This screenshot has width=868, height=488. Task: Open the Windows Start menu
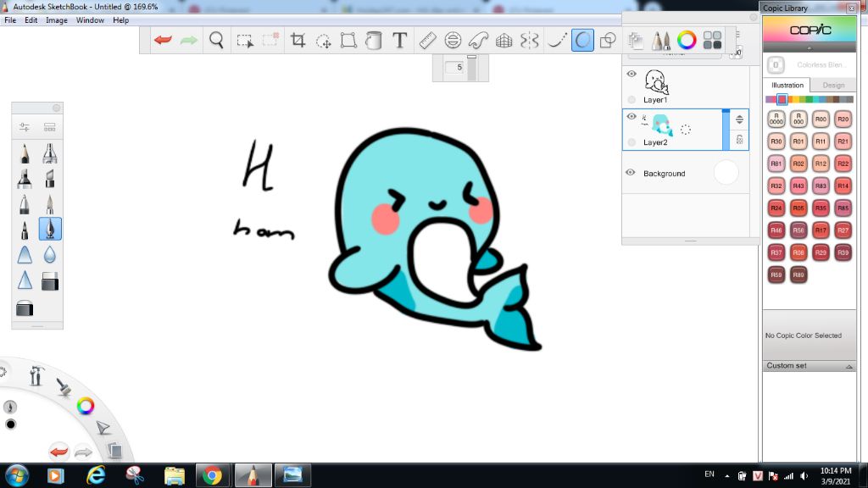coord(17,476)
